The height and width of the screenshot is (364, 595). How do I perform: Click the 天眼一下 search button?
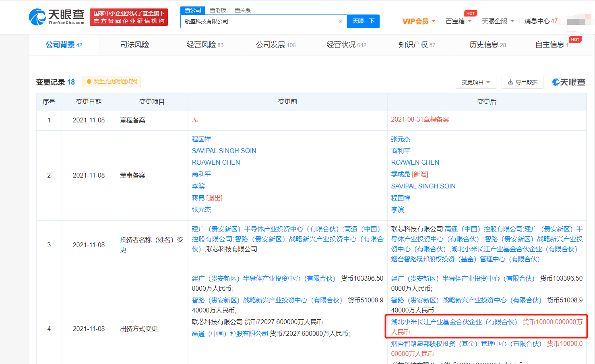click(363, 21)
